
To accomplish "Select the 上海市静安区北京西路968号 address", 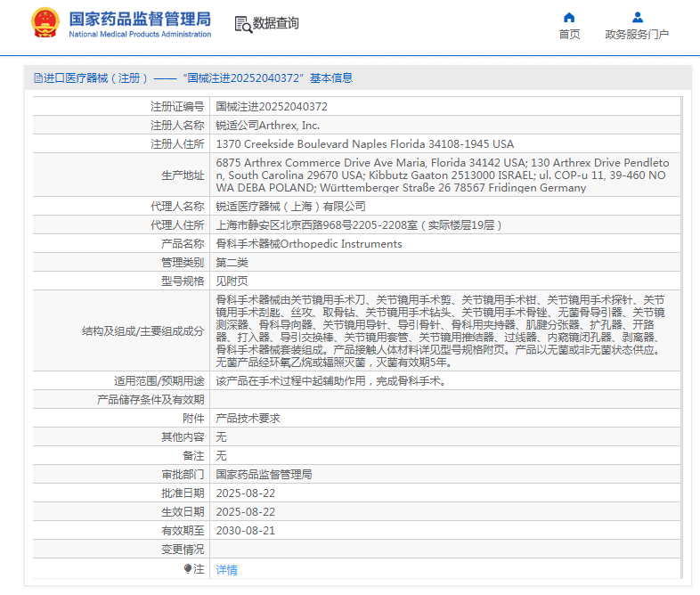I will (x=359, y=225).
